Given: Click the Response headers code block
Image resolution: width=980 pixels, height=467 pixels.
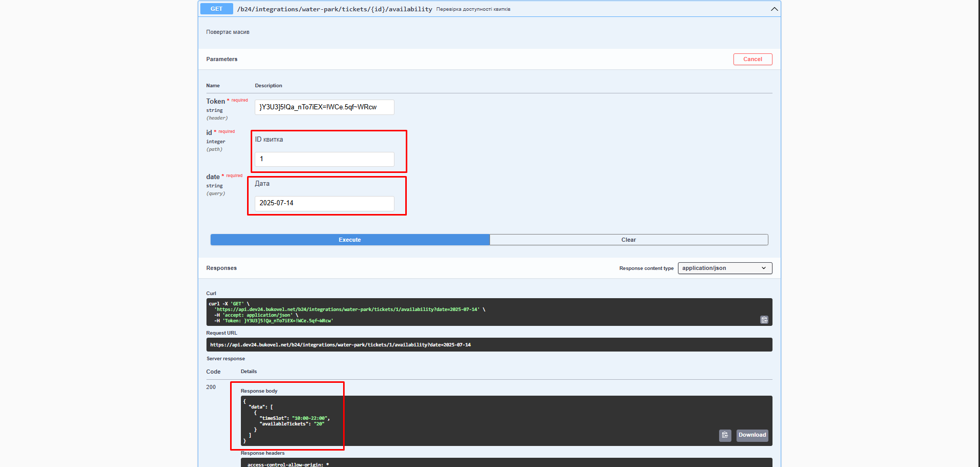Looking at the screenshot, I should click(506, 463).
